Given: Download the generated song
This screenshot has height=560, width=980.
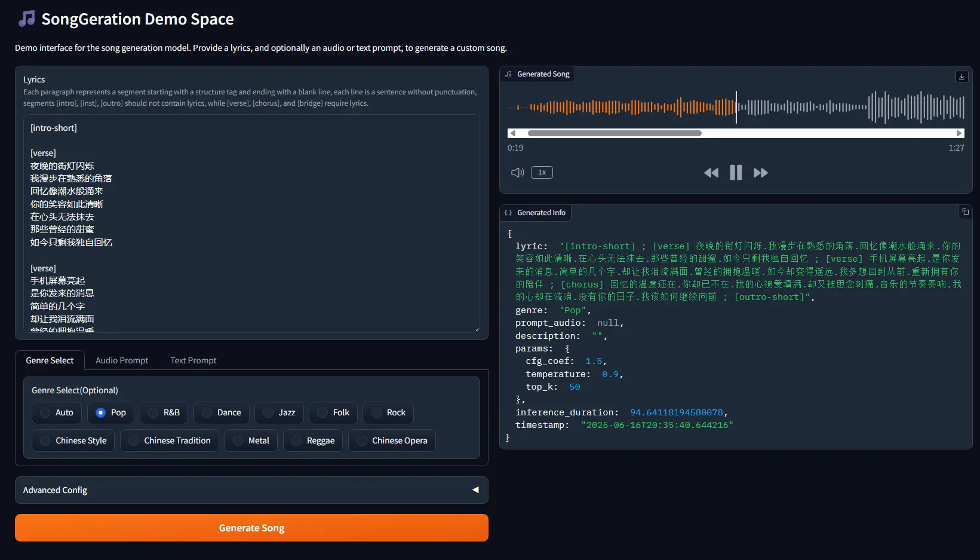Looking at the screenshot, I should click(961, 76).
